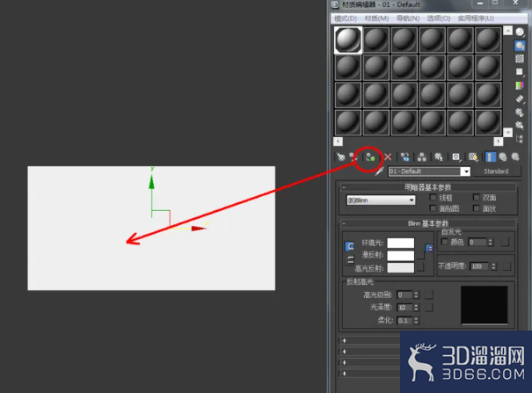Select the active first material sample slot
Screen dimensions: 532x393
347,40
